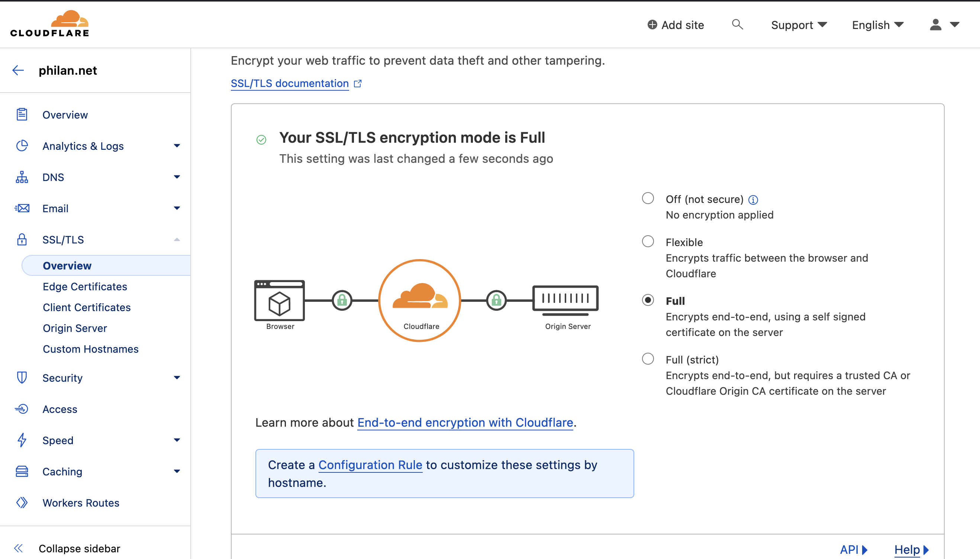Open the Support dropdown menu
Viewport: 980px width, 559px height.
pos(798,25)
